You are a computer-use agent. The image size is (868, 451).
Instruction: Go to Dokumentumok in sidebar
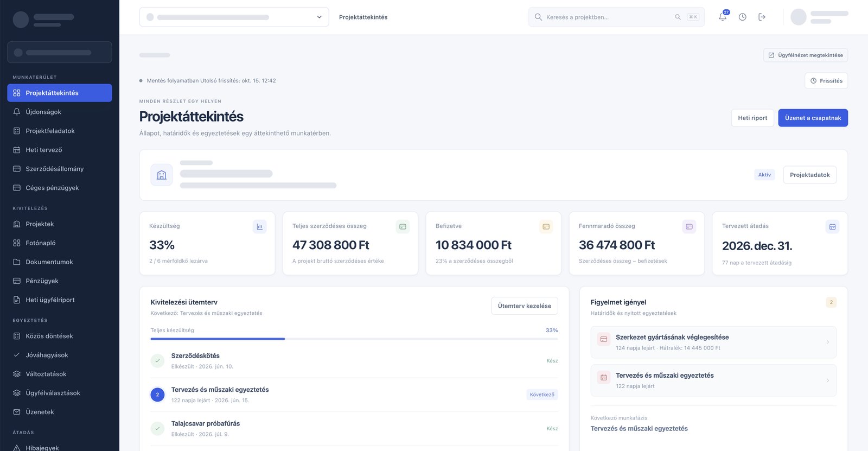pyautogui.click(x=60, y=262)
